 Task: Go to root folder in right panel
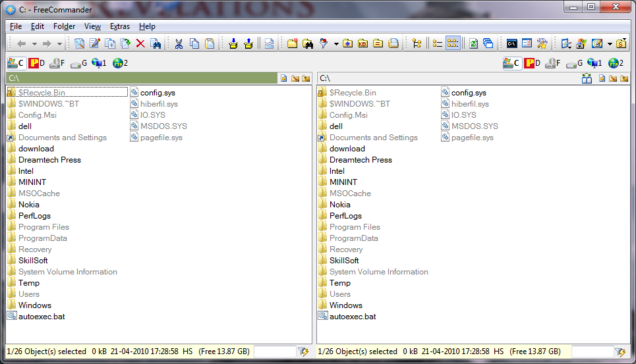613,78
